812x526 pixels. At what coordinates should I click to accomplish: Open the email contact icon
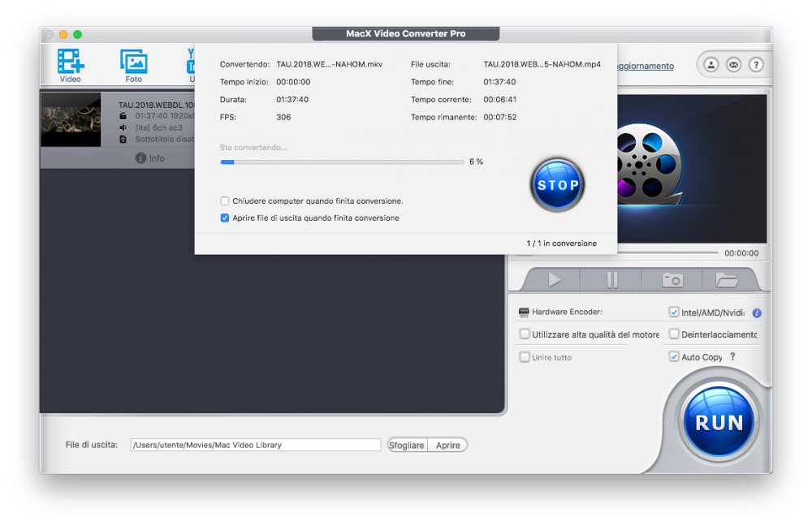tap(734, 65)
